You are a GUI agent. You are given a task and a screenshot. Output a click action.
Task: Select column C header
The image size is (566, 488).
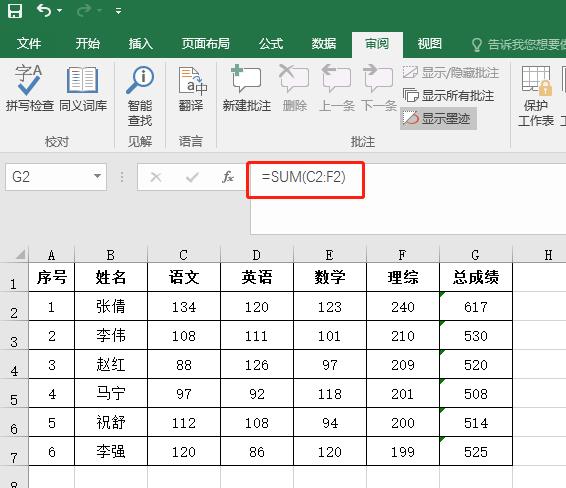tap(184, 255)
